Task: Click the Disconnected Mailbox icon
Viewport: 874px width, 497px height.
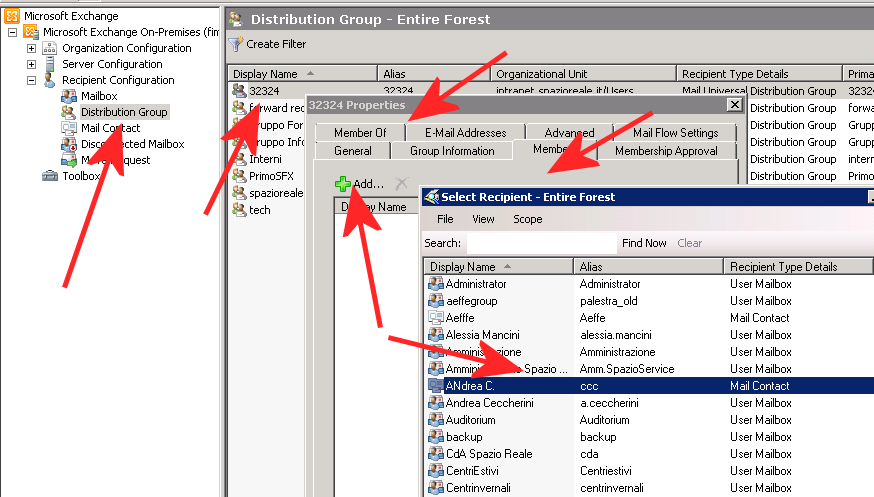Action: coord(69,144)
